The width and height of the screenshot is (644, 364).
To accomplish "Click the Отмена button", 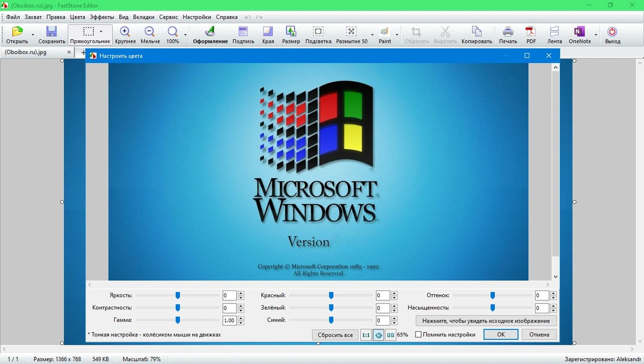I will (x=539, y=334).
